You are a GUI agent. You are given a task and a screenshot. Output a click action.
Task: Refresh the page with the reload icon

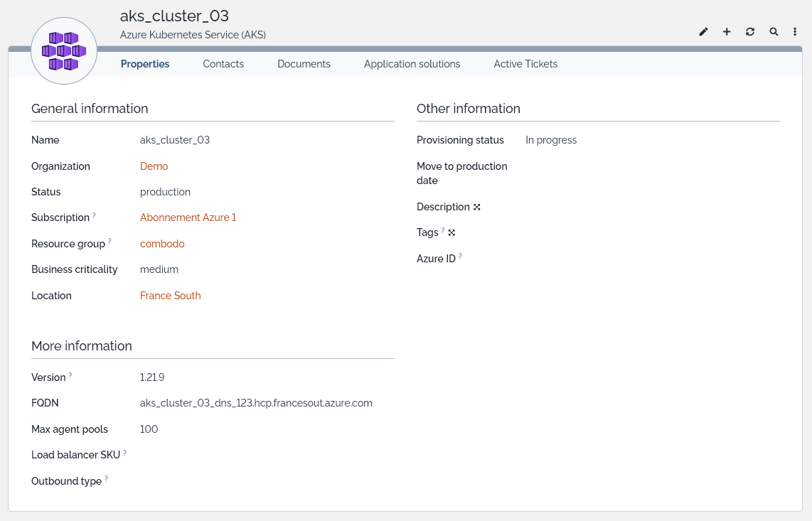tap(750, 32)
